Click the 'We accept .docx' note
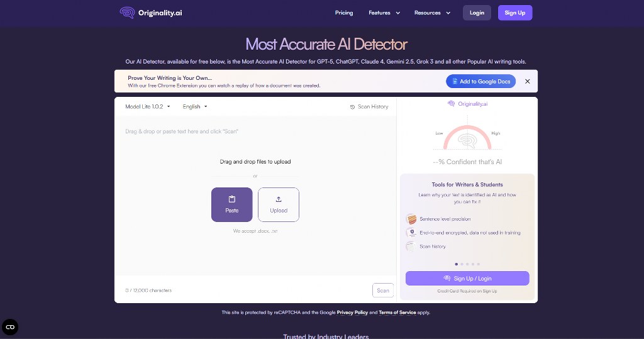Viewport: 644px width, 339px height. (255, 231)
